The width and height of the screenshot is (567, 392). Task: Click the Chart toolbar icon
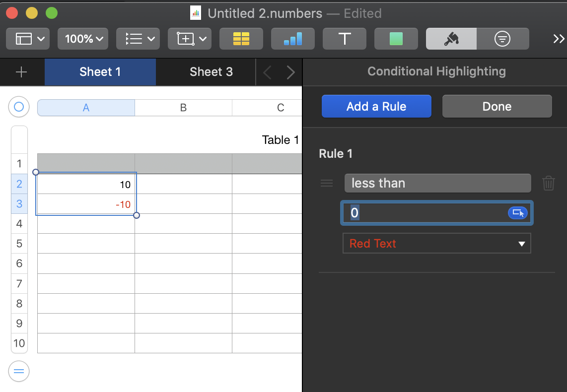click(292, 39)
